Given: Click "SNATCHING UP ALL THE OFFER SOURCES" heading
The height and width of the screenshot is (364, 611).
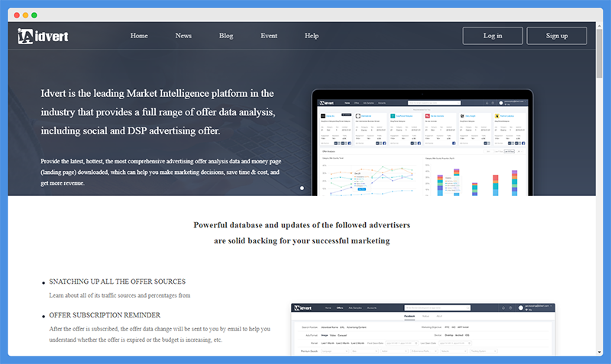Looking at the screenshot, I should point(118,282).
